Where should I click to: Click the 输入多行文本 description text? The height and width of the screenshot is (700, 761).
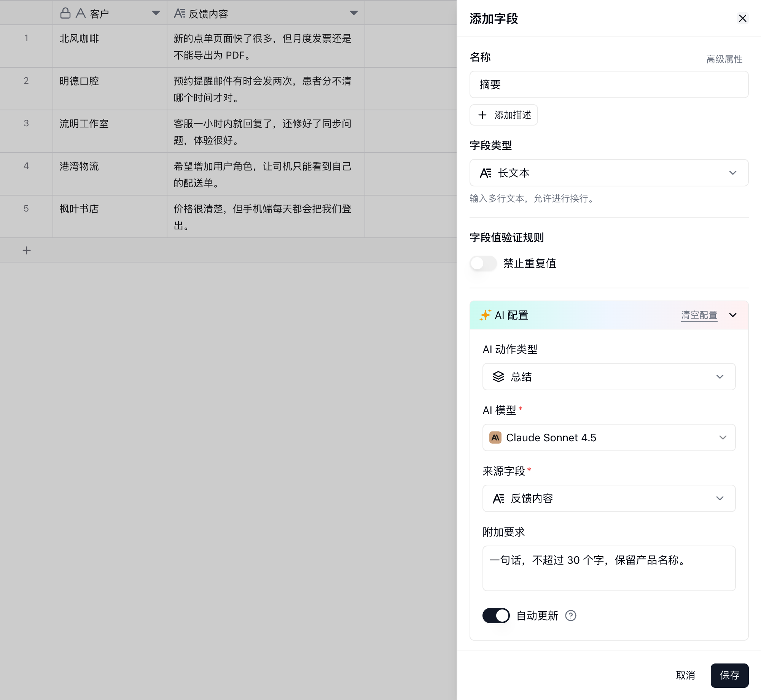(x=533, y=199)
